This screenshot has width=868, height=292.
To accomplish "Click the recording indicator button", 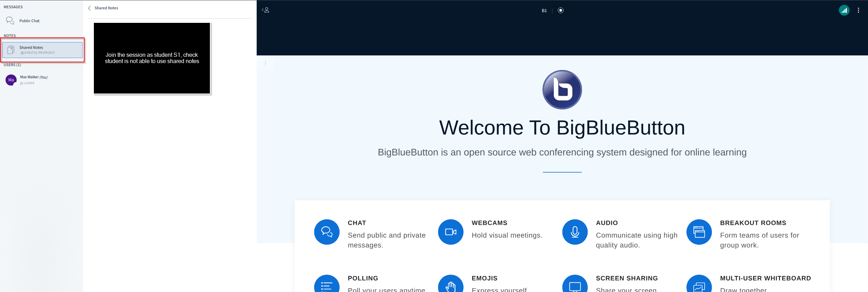I will [x=561, y=10].
